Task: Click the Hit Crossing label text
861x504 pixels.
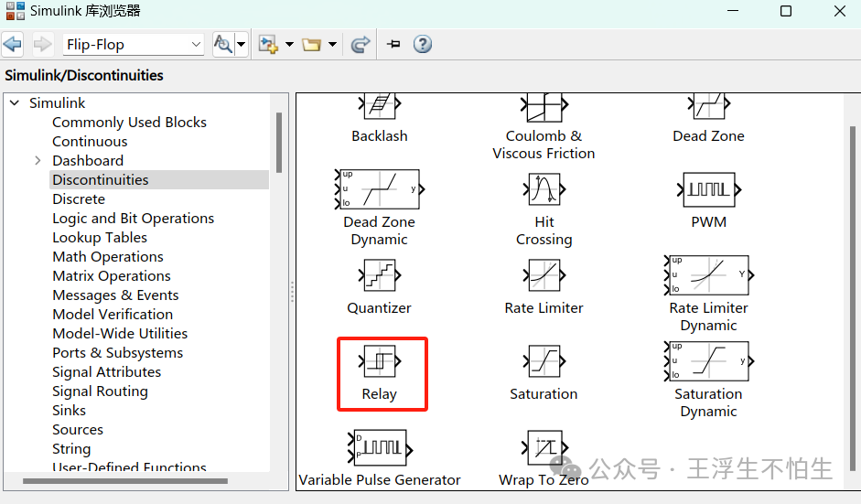Action: [544, 231]
